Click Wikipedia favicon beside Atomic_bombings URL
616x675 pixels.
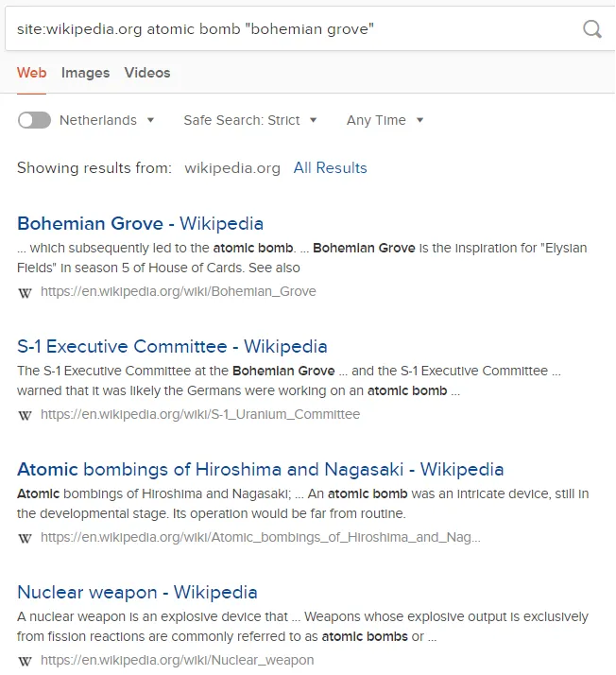[25, 539]
